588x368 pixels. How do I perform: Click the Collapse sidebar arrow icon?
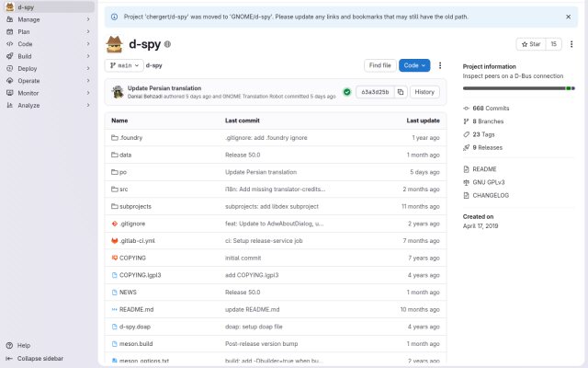pyautogui.click(x=10, y=359)
